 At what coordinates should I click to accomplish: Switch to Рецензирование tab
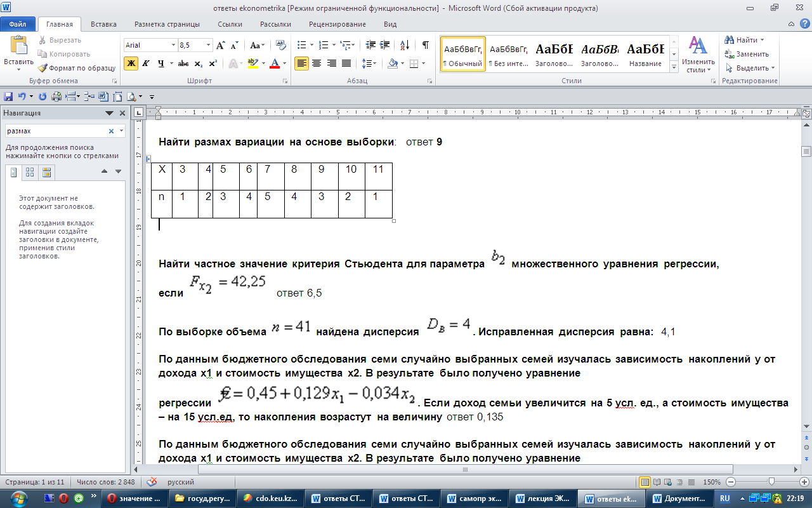pyautogui.click(x=337, y=24)
